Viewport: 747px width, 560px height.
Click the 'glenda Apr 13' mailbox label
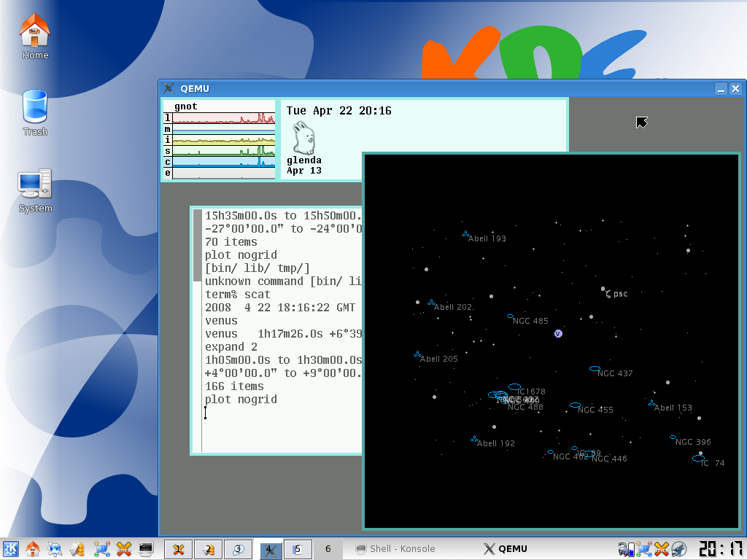[x=304, y=166]
